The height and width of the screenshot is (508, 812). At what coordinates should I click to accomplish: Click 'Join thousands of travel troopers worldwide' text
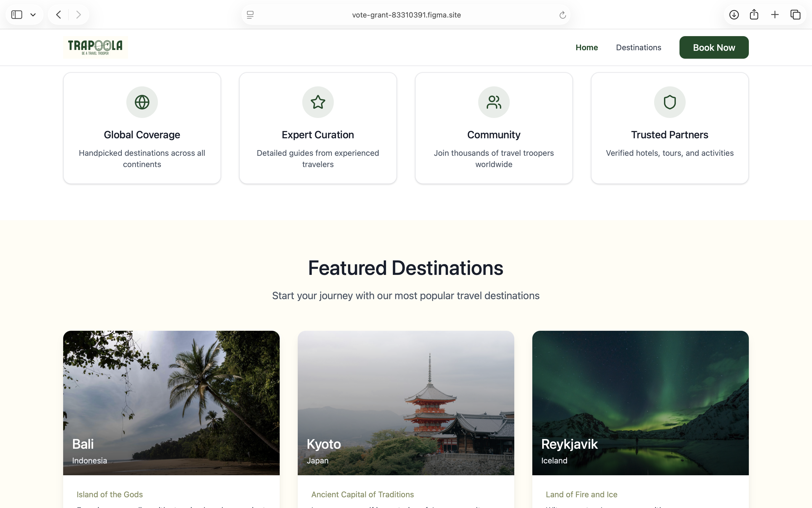click(494, 159)
